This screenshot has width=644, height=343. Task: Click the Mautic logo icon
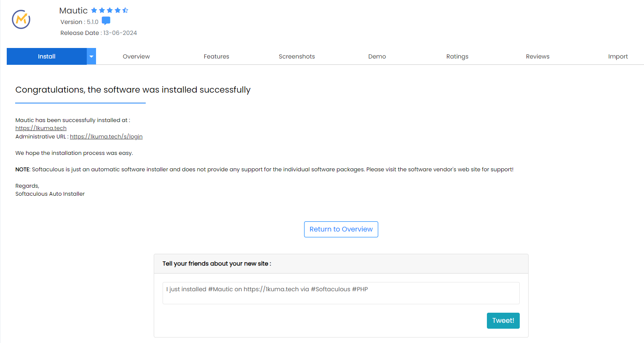[21, 19]
